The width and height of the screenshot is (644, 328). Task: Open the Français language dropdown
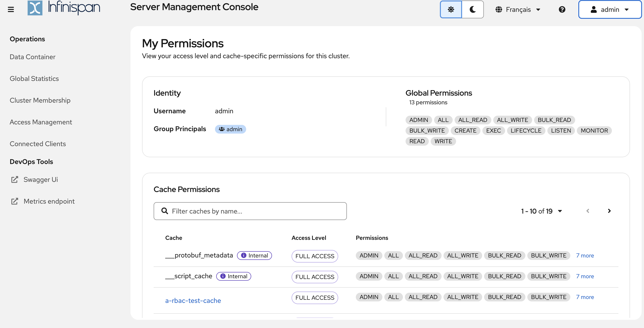coord(518,9)
